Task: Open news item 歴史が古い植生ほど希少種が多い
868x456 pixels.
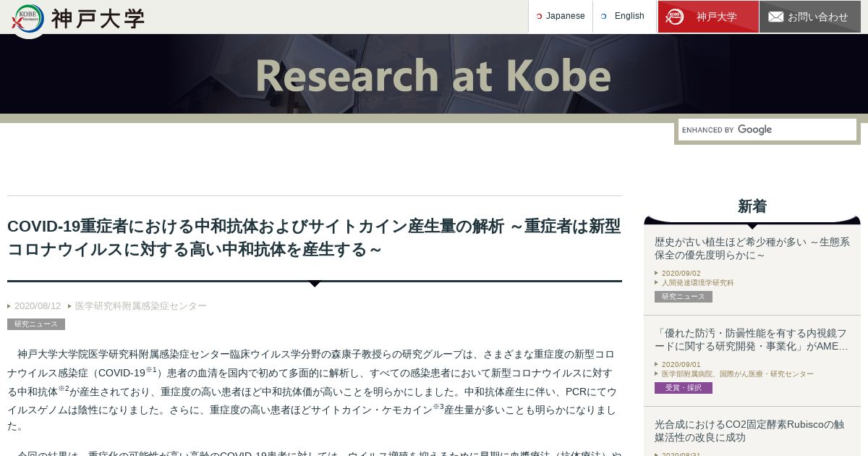Action: [752, 248]
